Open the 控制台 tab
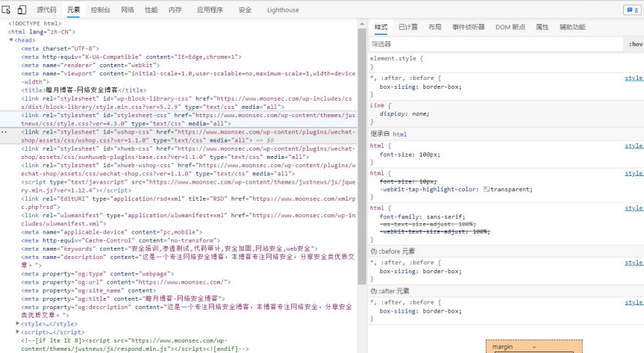This screenshot has width=644, height=353. 101,10
